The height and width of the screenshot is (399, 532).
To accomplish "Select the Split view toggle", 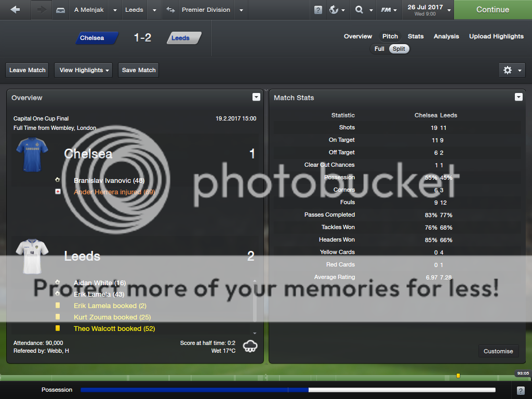I will 399,49.
